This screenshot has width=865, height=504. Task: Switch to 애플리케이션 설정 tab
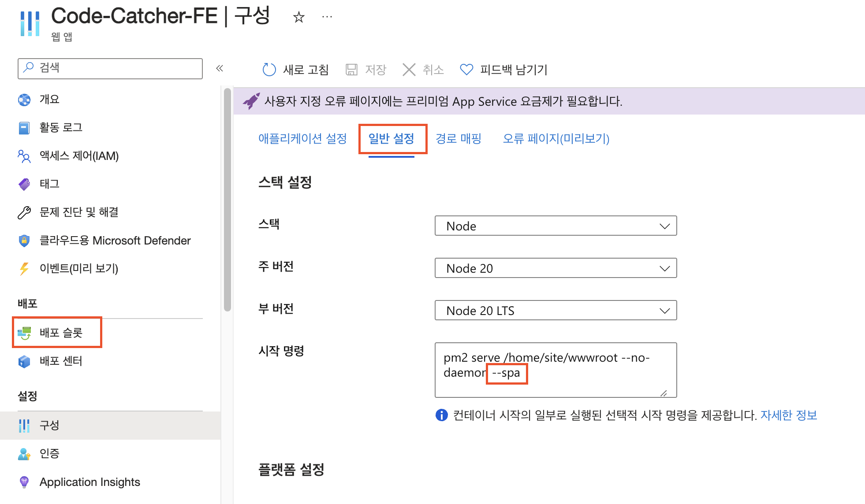[x=302, y=139]
